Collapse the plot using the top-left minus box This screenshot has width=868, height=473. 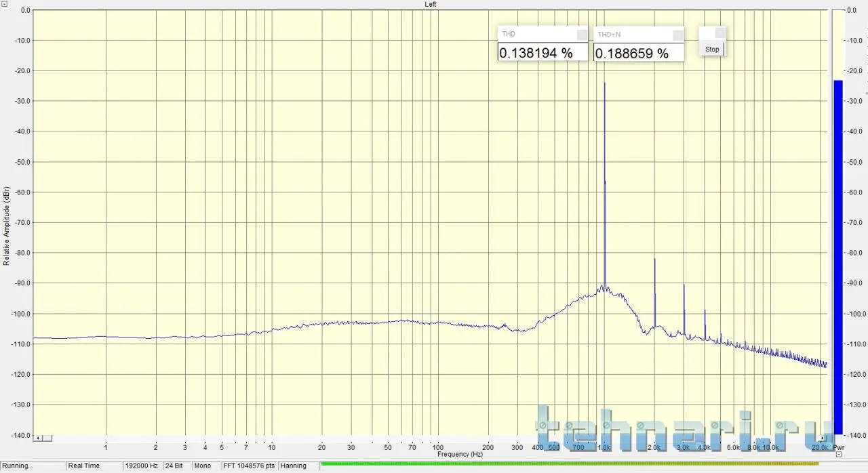5,3
